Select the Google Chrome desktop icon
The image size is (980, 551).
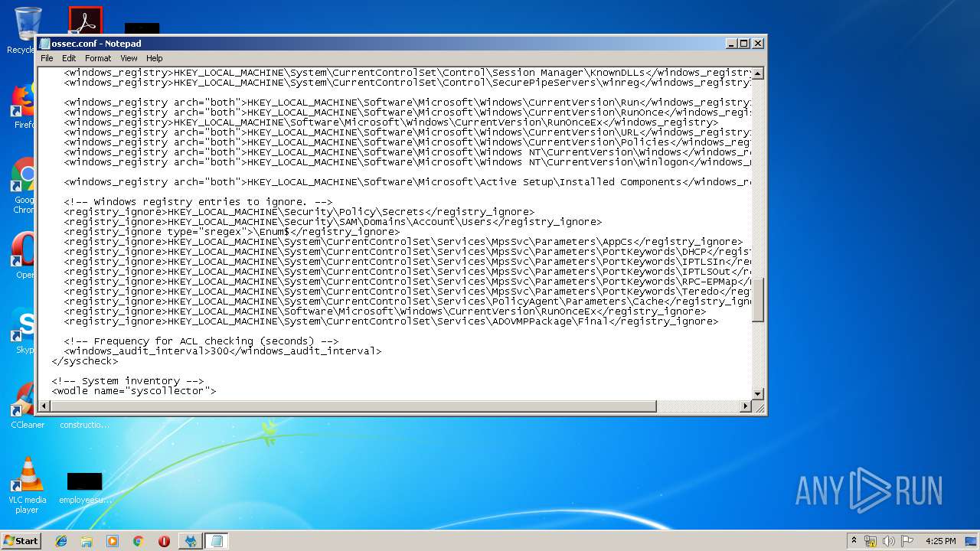(x=24, y=186)
